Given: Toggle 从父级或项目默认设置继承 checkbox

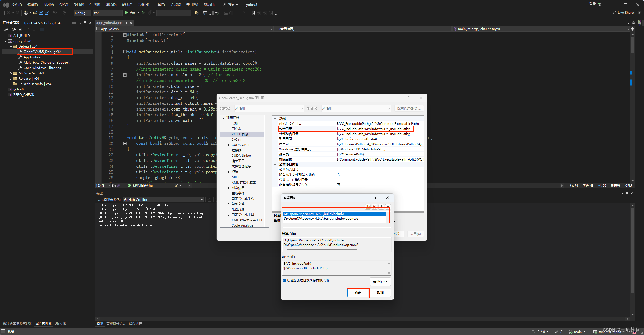Looking at the screenshot, I should [x=284, y=281].
